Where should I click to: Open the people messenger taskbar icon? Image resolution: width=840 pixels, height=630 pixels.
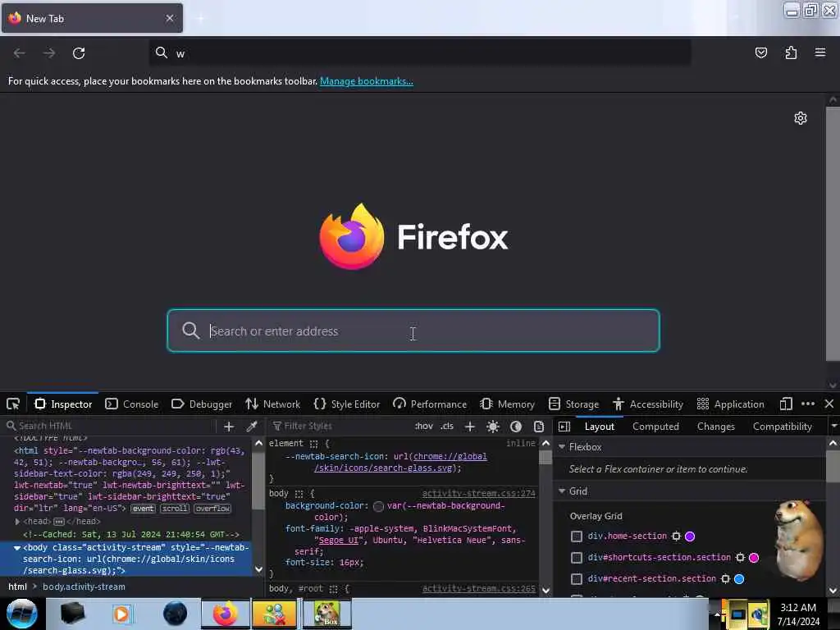click(x=274, y=614)
